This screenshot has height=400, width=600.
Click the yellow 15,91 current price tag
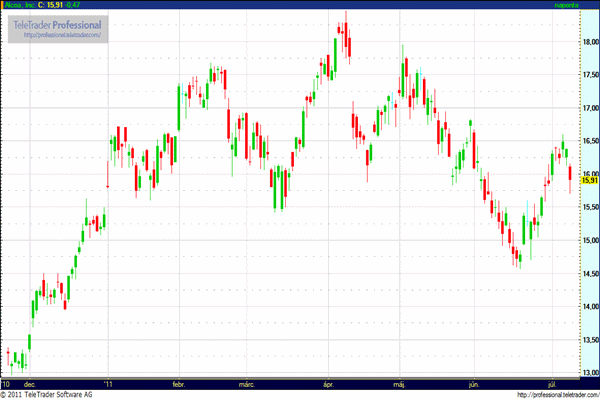[x=589, y=180]
